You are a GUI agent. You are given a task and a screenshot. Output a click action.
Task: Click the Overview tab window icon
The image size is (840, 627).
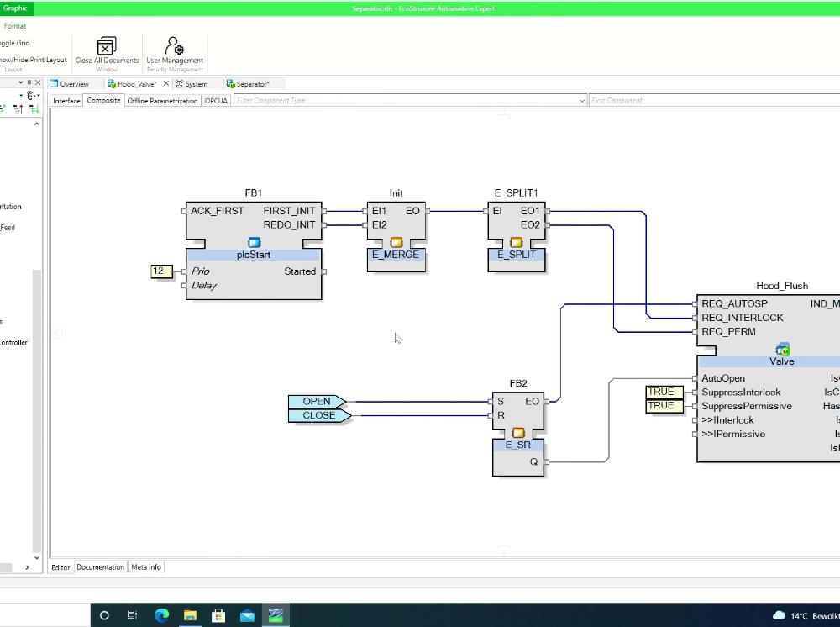(x=54, y=83)
